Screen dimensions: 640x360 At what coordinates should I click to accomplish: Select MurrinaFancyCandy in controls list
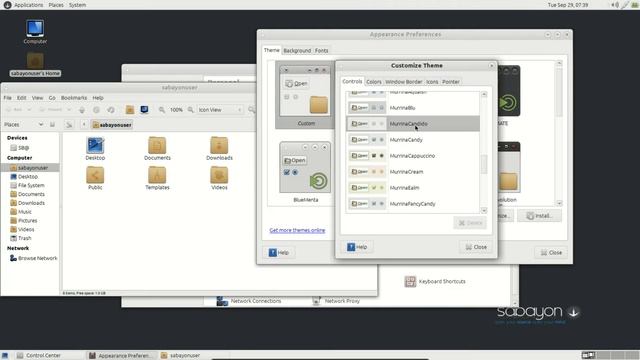click(x=413, y=204)
